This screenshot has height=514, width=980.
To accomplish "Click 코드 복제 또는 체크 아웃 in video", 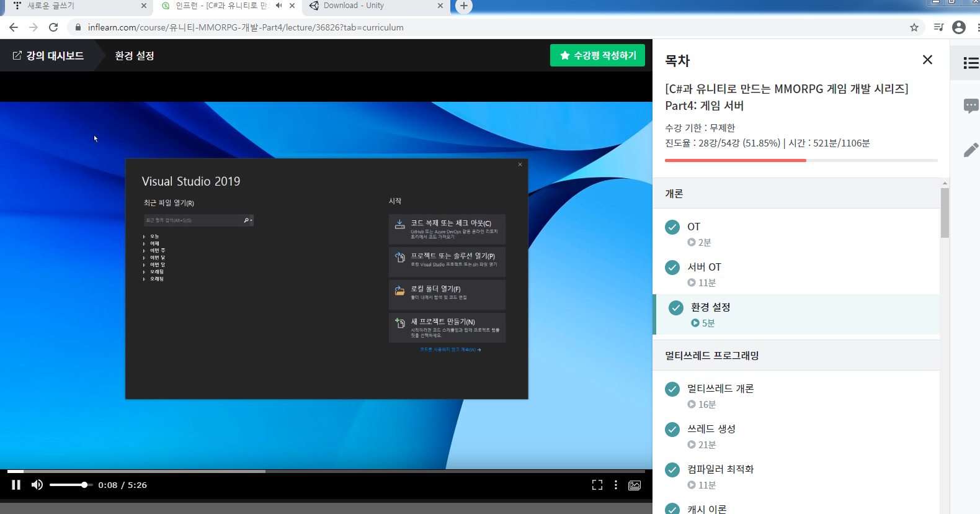I will point(447,229).
